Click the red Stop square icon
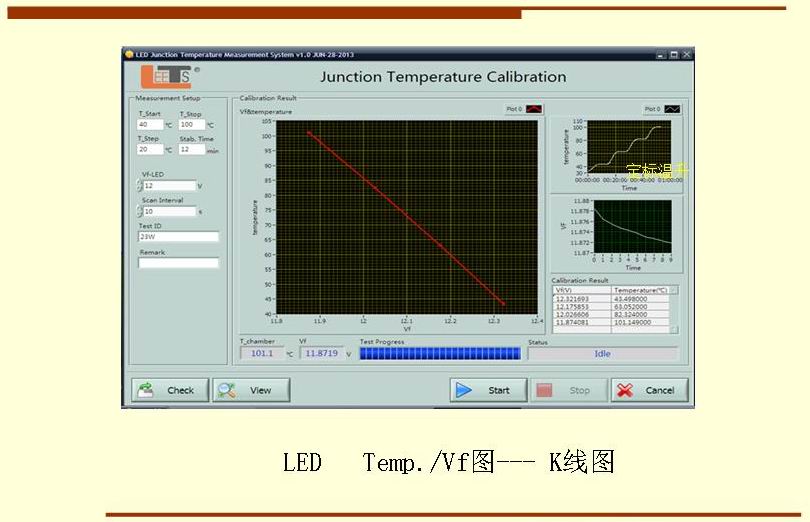The width and height of the screenshot is (810, 522). point(544,390)
